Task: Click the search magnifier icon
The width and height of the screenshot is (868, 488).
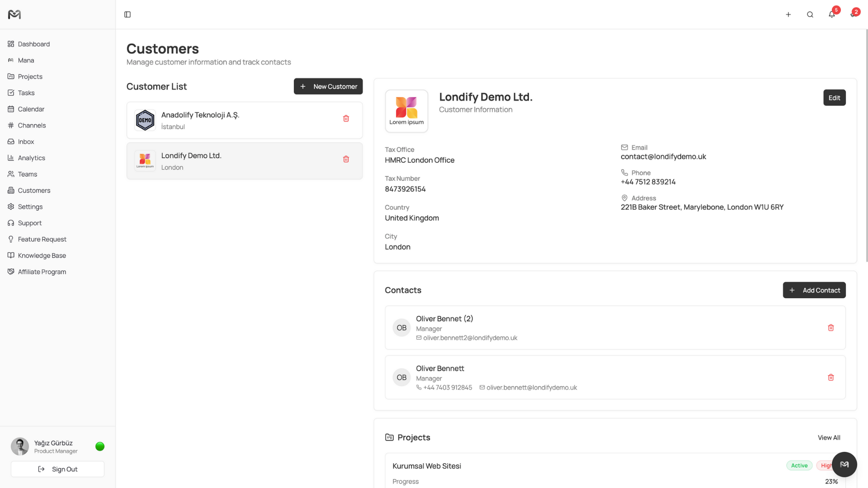Action: [x=810, y=14]
